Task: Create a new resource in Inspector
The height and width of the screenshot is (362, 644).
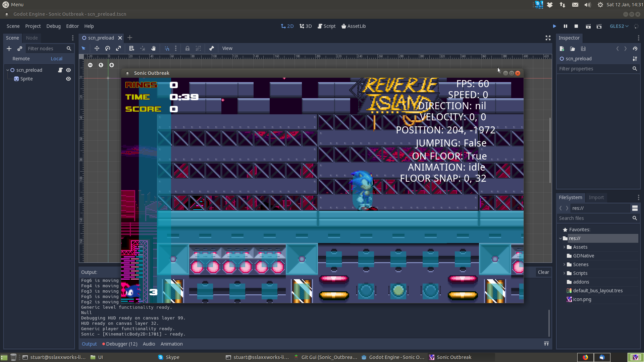Action: (x=562, y=49)
